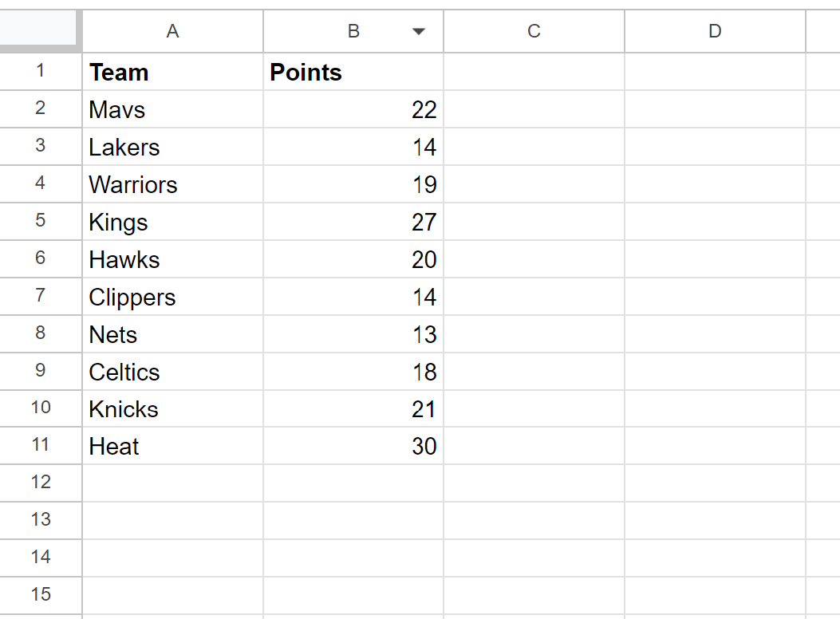The image size is (840, 619).
Task: Select row 5 header
Action: [x=41, y=221]
